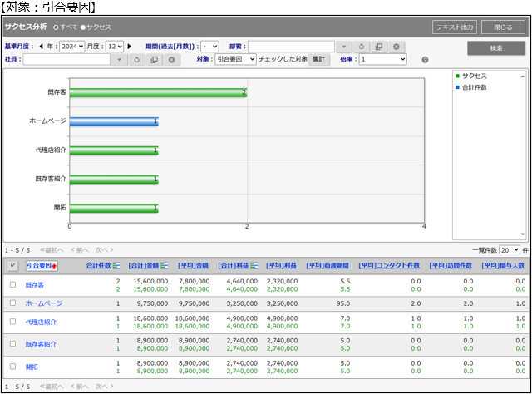
Task: Check the ホームページ row checkbox
Action: click(x=13, y=303)
